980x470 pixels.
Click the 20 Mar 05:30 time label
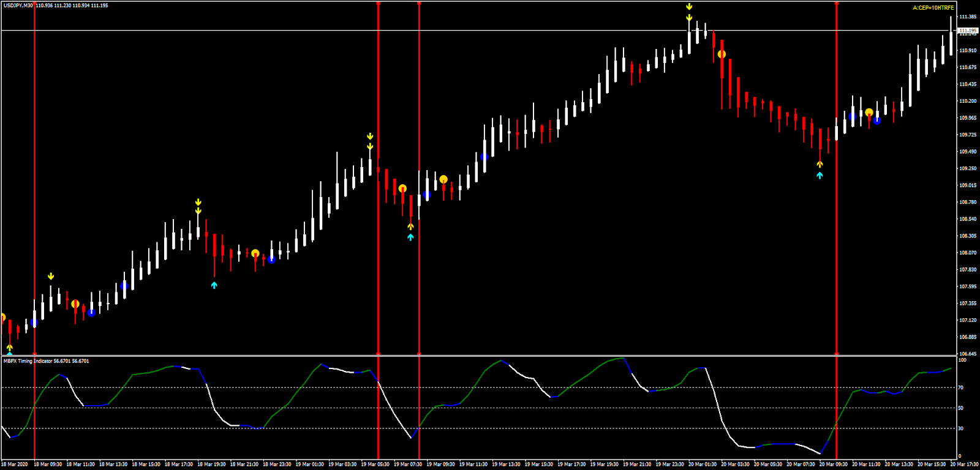767,464
